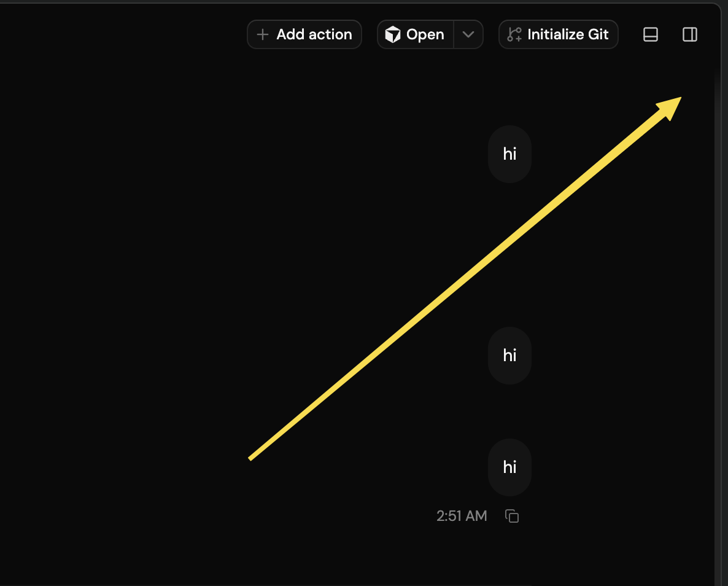Viewport: 728px width, 586px height.
Task: Click the tail end of yellow arrow
Action: 250,458
